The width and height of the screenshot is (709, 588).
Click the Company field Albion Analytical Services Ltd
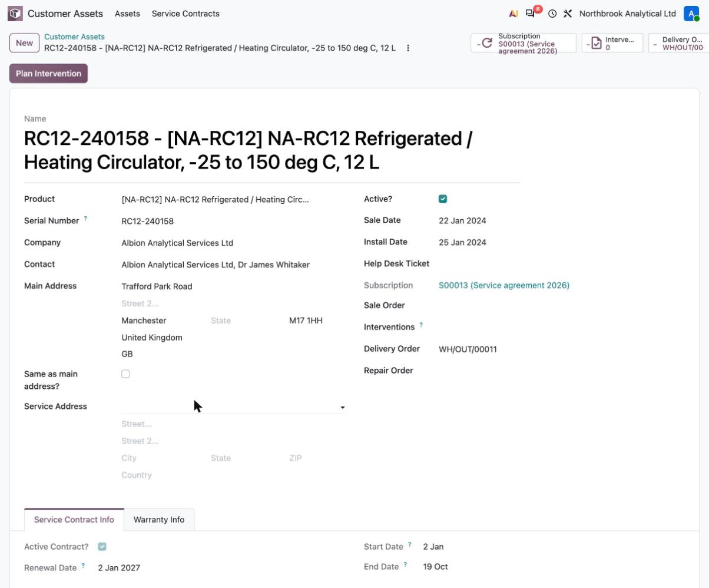coord(233,243)
